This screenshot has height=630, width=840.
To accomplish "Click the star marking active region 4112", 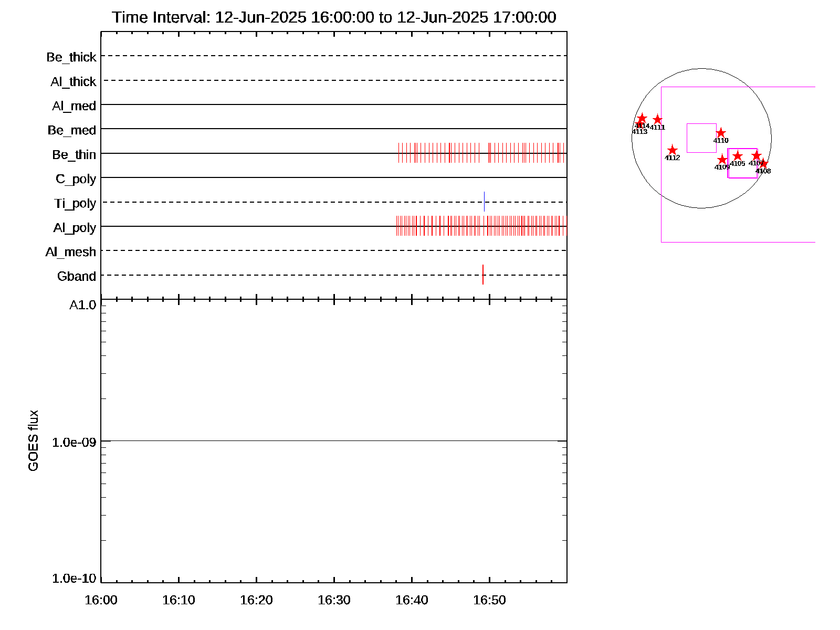I will coord(673,151).
